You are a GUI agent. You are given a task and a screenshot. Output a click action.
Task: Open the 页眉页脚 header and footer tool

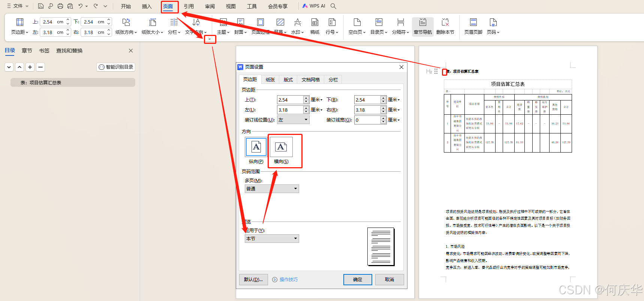point(473,22)
